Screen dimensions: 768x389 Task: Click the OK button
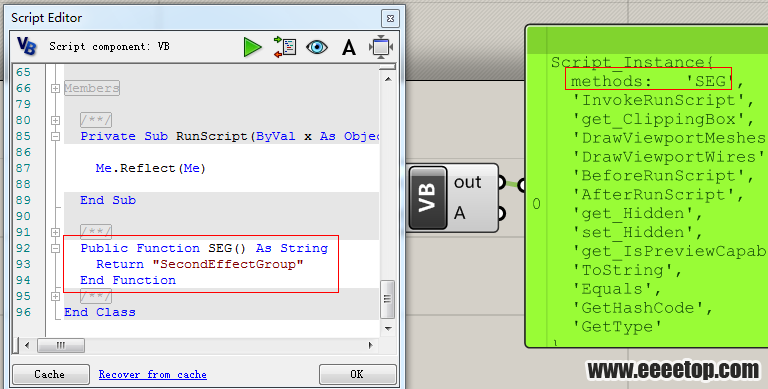pyautogui.click(x=357, y=374)
